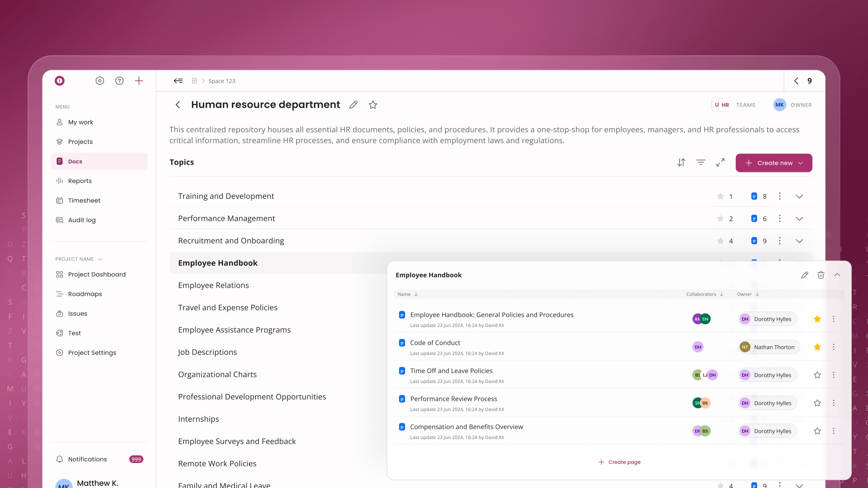Open more options for Recruitment and Onboarding
868x488 pixels.
tap(780, 241)
